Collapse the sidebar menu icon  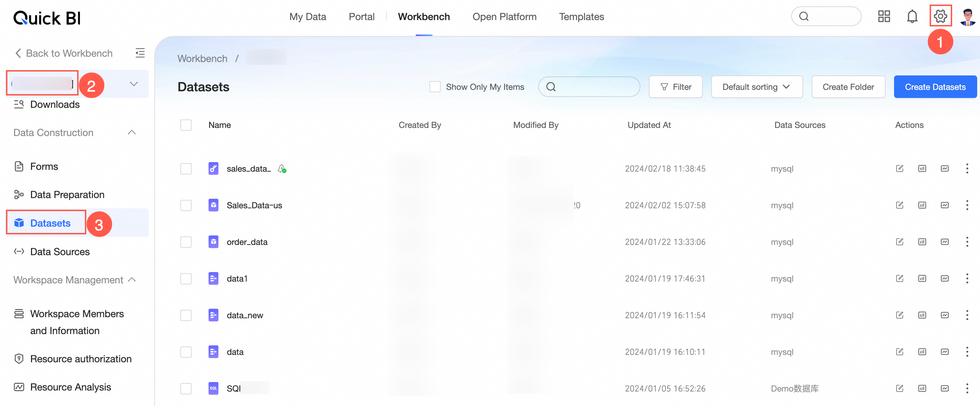tap(140, 53)
